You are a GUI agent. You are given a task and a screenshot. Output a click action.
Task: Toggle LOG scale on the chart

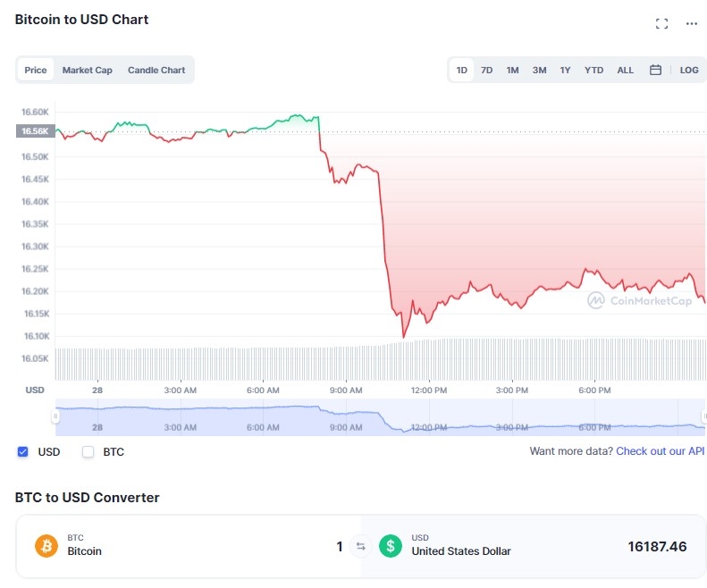689,70
